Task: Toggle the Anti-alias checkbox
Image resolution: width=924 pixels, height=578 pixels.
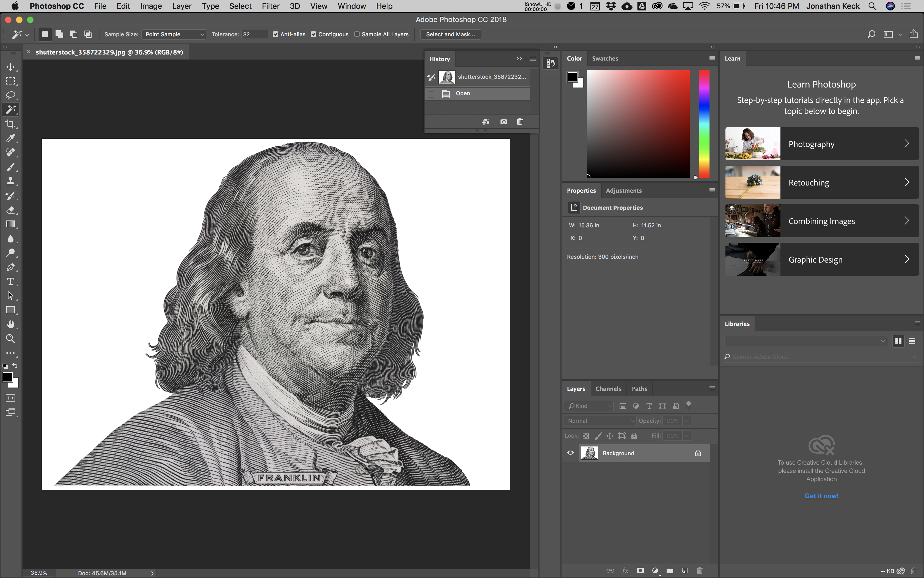Action: (276, 34)
